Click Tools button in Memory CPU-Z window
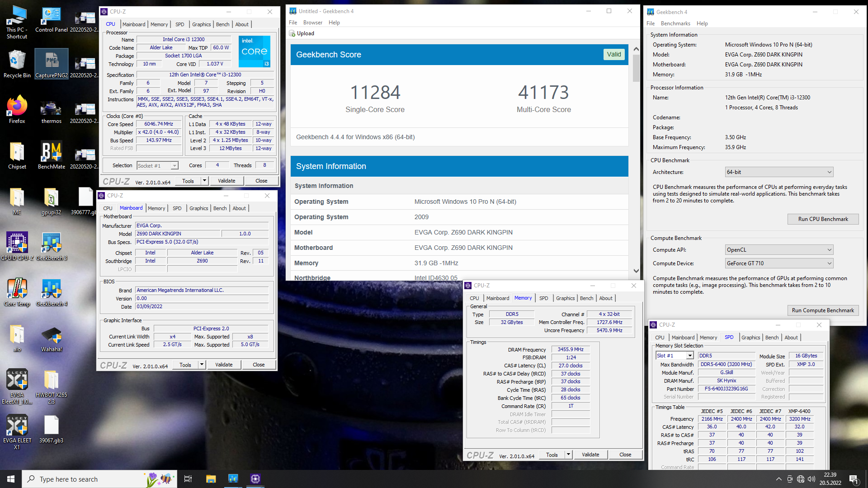 [552, 455]
